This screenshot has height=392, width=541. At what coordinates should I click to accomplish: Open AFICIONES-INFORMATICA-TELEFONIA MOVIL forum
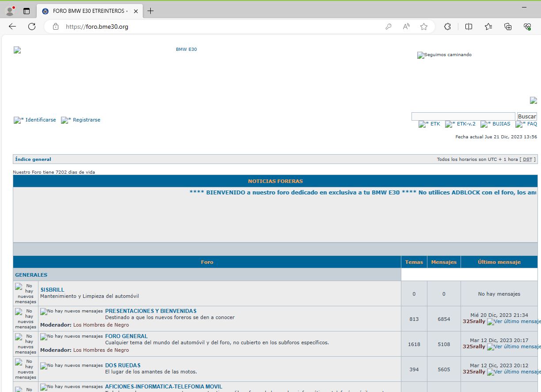tap(164, 387)
